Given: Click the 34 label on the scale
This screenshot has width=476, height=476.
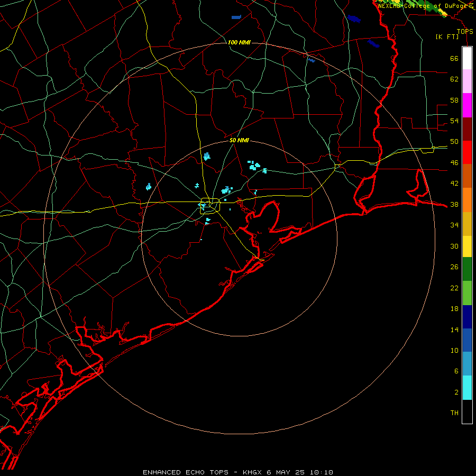Looking at the screenshot, I should pyautogui.click(x=454, y=225).
